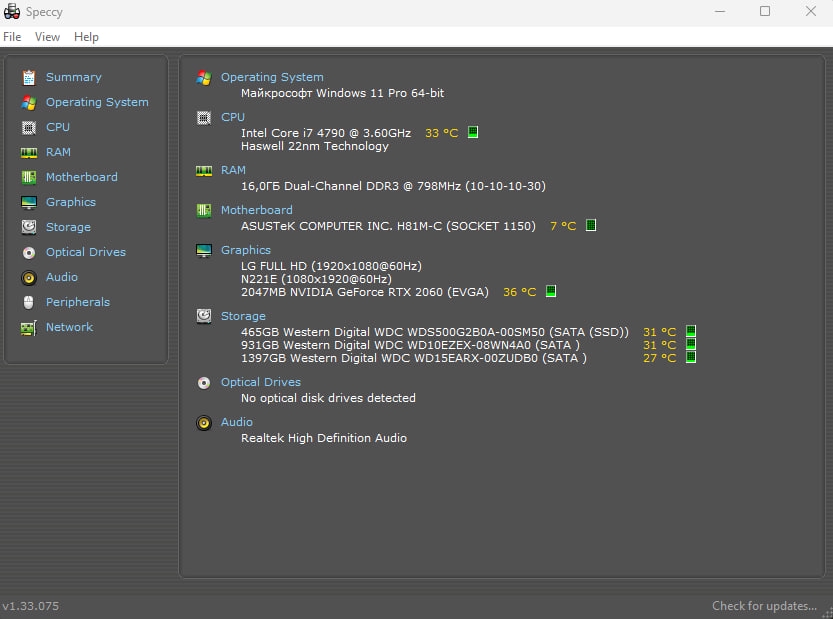
Task: Click the RAM stick icon in sidebar
Action: click(29, 152)
